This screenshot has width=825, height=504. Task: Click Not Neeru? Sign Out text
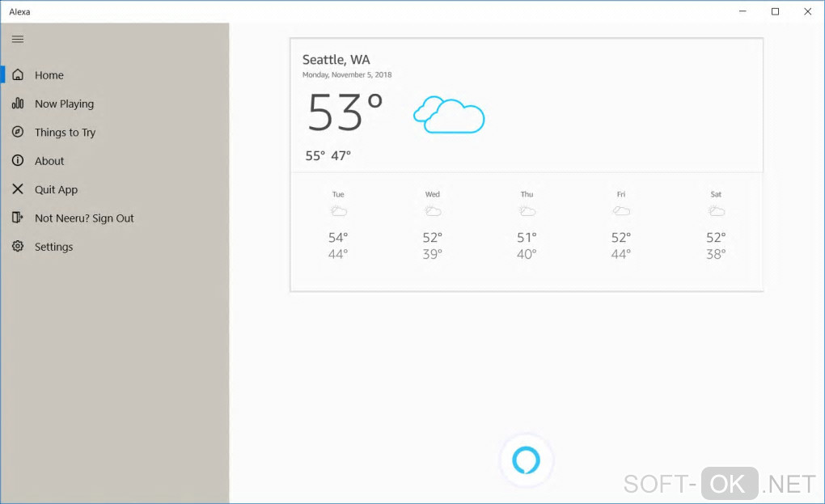coord(84,218)
